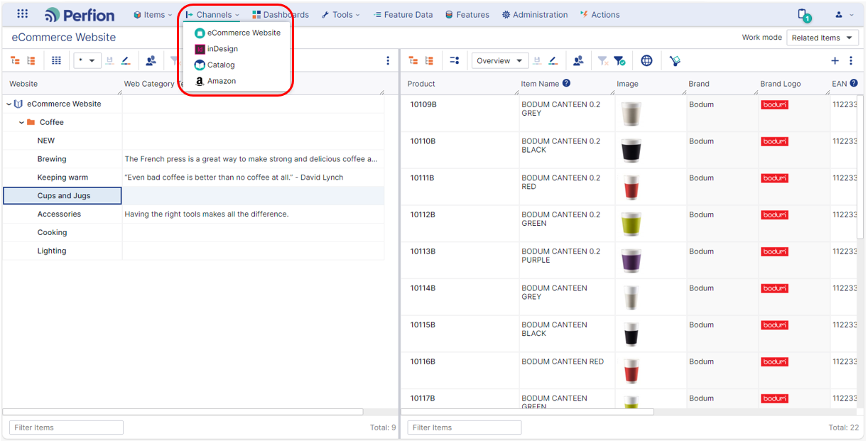Click the plus add icon in right panel
The image size is (868, 441).
tap(835, 60)
